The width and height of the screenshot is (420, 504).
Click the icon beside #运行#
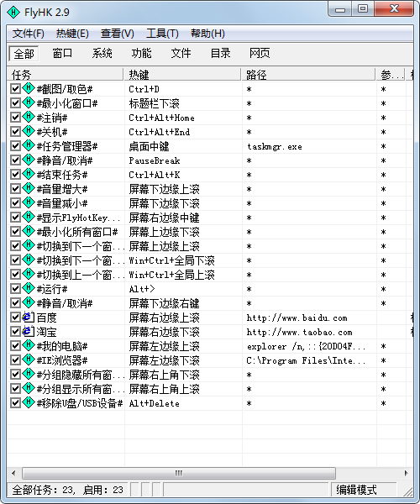(29, 288)
